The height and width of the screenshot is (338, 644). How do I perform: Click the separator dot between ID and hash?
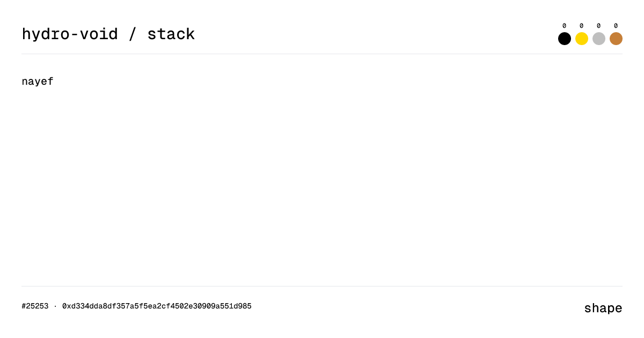coord(55,306)
